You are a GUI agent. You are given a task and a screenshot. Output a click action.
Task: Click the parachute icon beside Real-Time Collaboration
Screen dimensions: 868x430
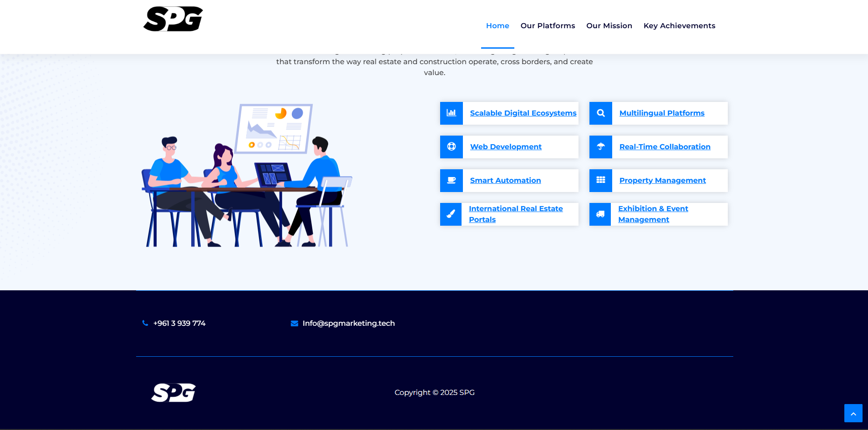tap(600, 147)
